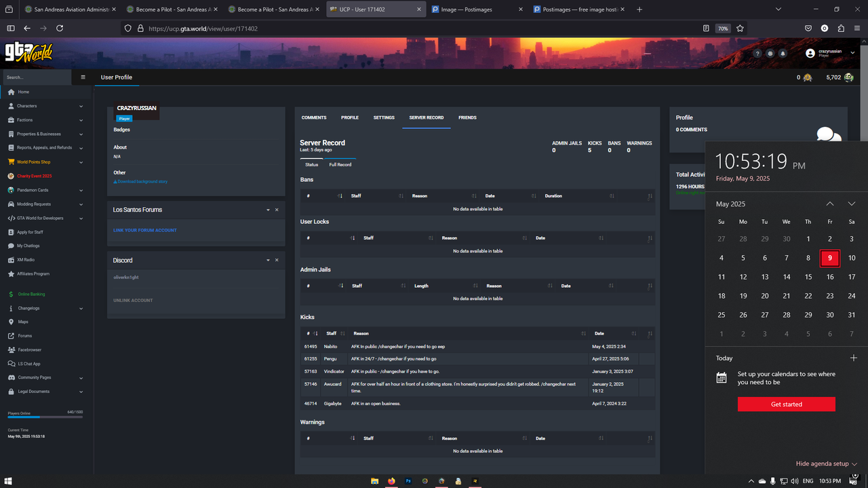Viewport: 868px width, 488px height.
Task: Select May 16 in the calendar
Action: coord(830,277)
